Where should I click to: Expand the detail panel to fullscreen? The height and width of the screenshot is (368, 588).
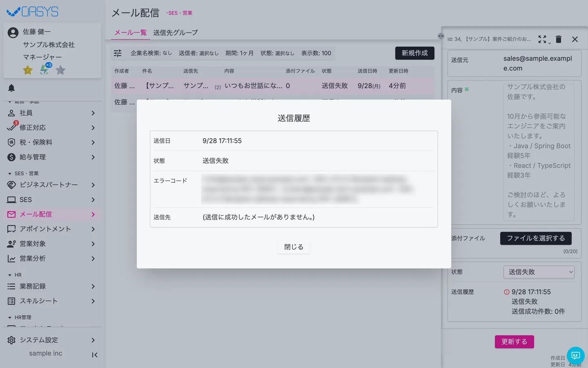pyautogui.click(x=542, y=39)
